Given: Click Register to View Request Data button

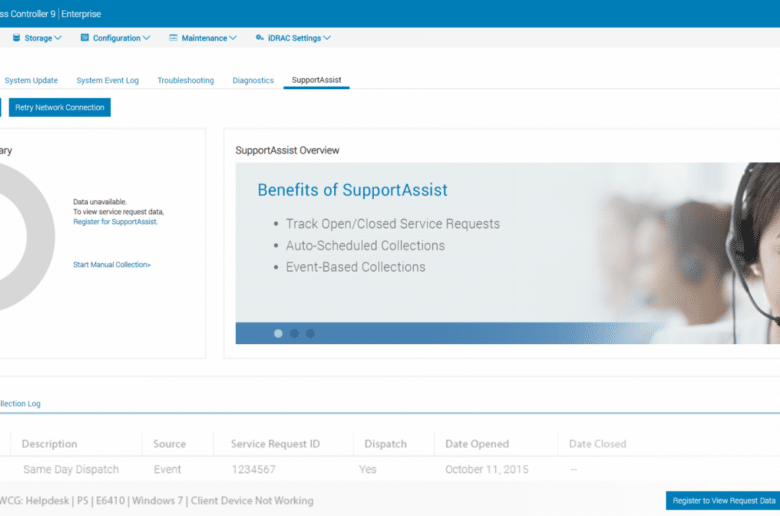Looking at the screenshot, I should click(x=723, y=501).
